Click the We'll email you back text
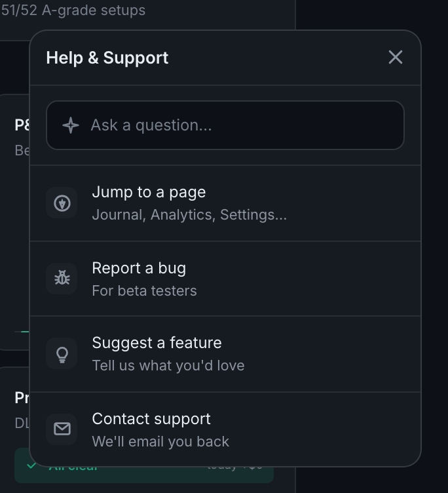The width and height of the screenshot is (448, 493). click(x=160, y=442)
